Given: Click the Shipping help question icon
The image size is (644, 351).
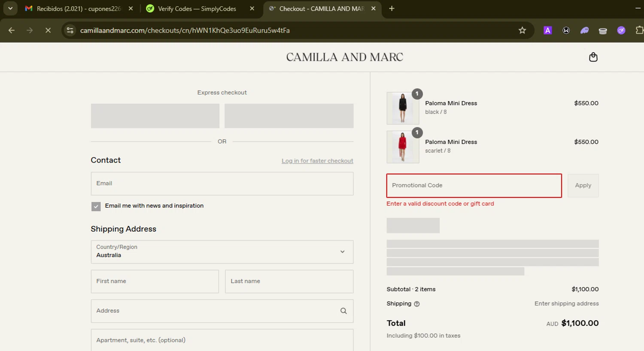Looking at the screenshot, I should point(416,304).
